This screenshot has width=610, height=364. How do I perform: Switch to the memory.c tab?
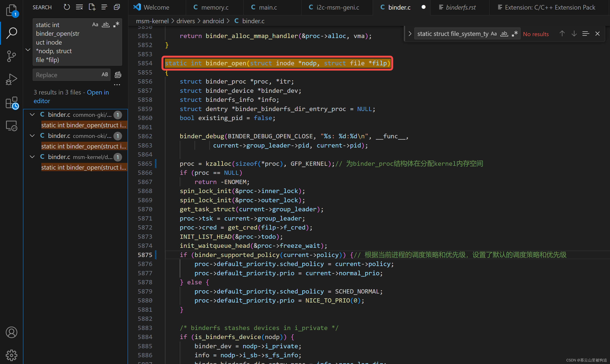[214, 7]
